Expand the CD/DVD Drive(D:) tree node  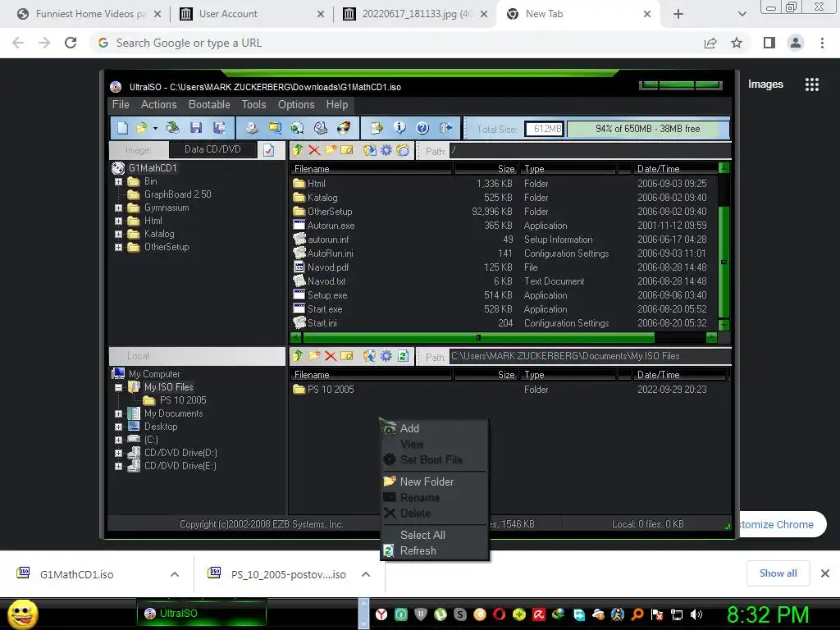pyautogui.click(x=118, y=453)
